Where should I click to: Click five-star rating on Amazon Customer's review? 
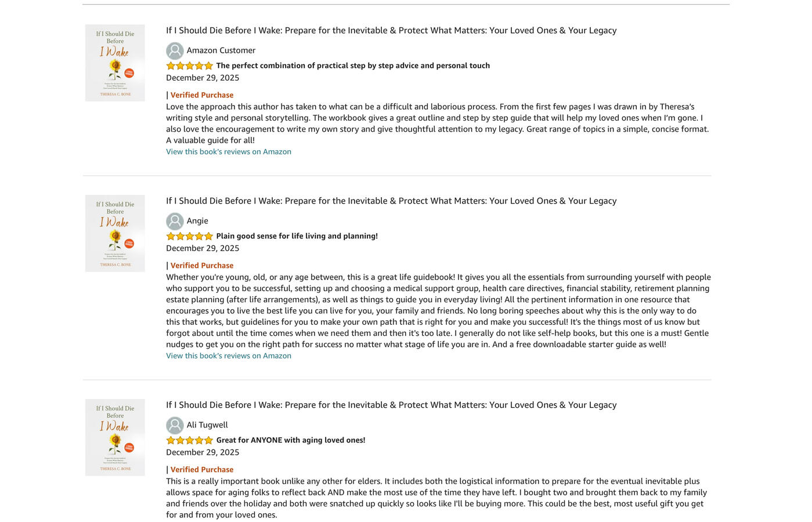tap(189, 66)
